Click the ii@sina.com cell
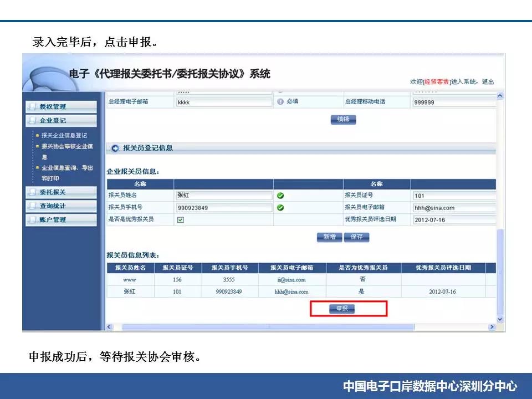The height and width of the screenshot is (399, 532). [x=291, y=280]
